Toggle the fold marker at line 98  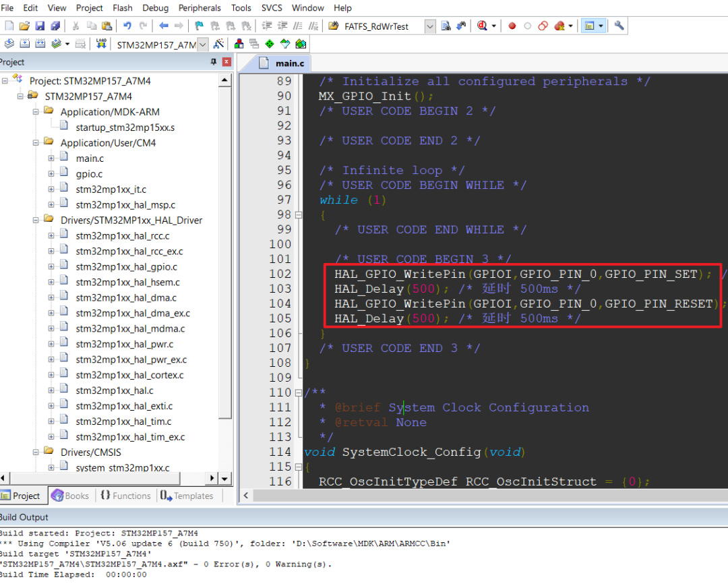[x=298, y=215]
